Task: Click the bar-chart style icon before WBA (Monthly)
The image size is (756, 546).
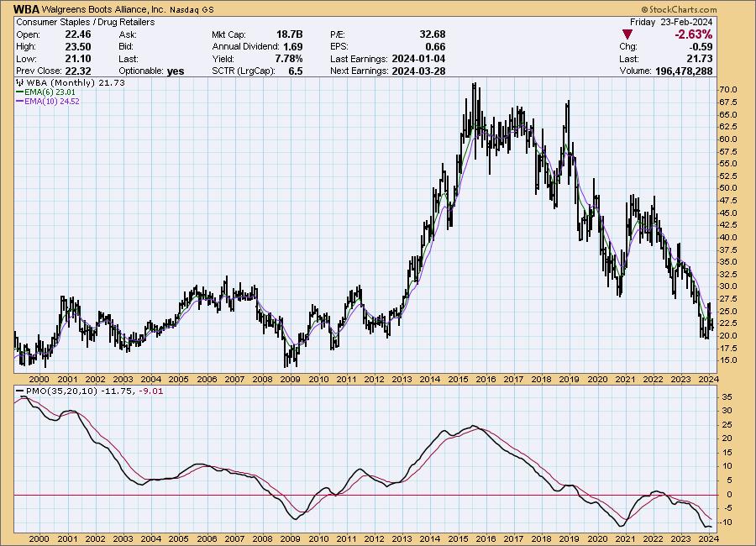Action: (20, 82)
